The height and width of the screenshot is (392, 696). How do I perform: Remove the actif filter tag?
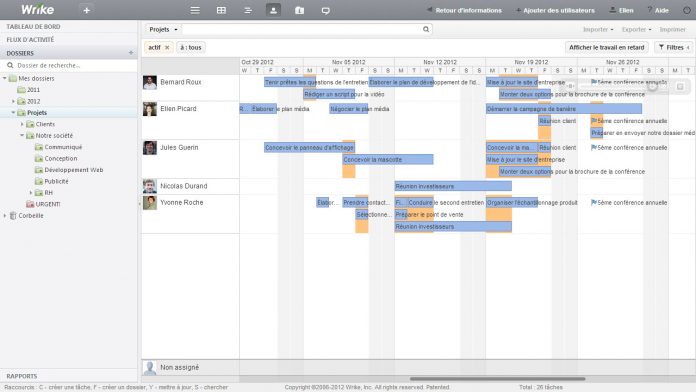(167, 48)
